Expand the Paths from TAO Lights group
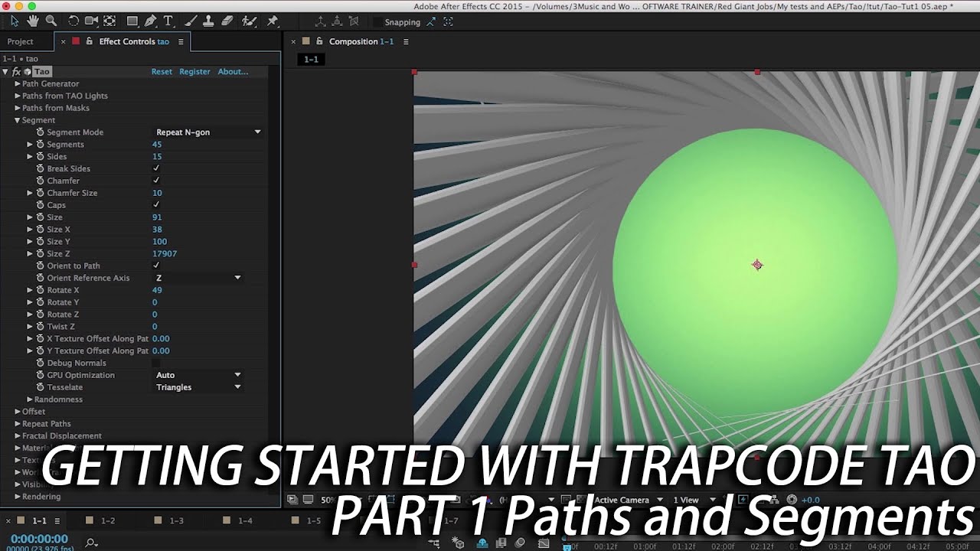This screenshot has height=551, width=980. point(18,96)
